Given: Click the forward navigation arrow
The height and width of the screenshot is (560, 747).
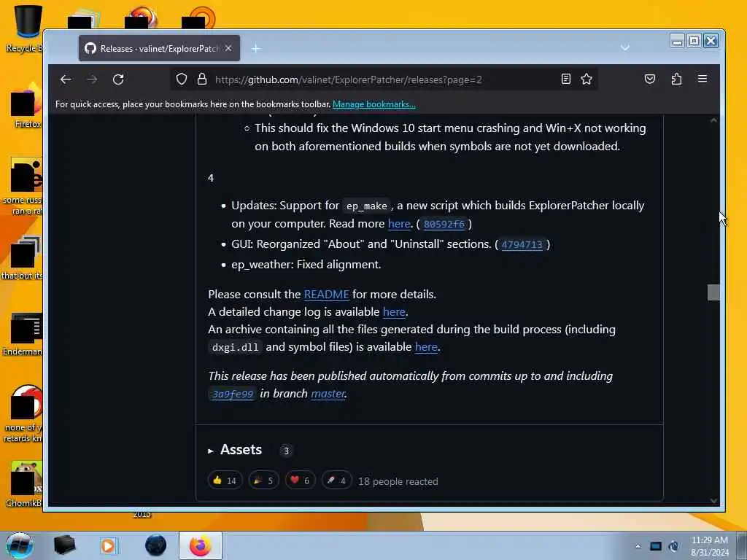Looking at the screenshot, I should coord(92,79).
